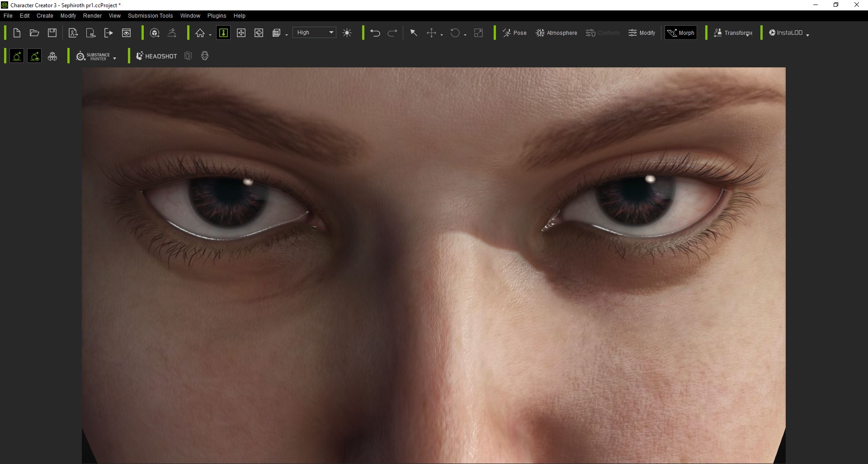Click the Home camera view icon
Image resolution: width=868 pixels, height=464 pixels.
click(200, 33)
